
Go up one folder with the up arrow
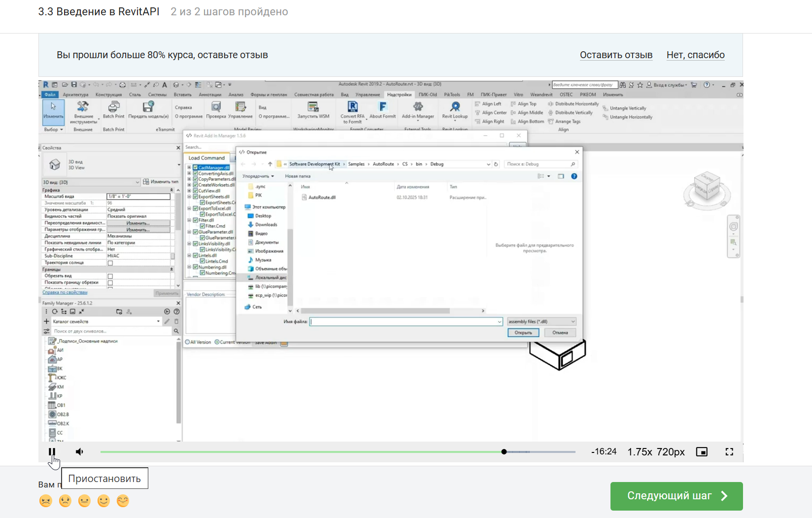[270, 164]
